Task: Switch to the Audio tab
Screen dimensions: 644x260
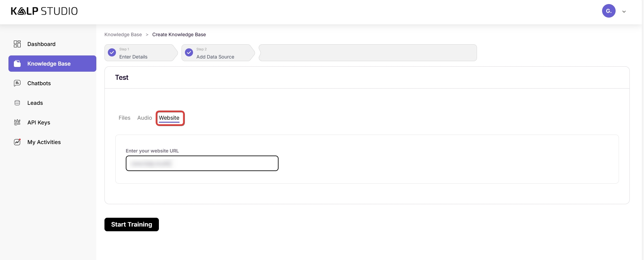Action: 144,118
